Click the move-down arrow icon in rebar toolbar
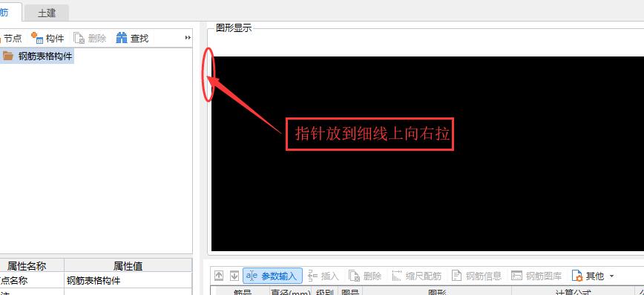Viewport: 644px width, 295px height. tap(234, 276)
